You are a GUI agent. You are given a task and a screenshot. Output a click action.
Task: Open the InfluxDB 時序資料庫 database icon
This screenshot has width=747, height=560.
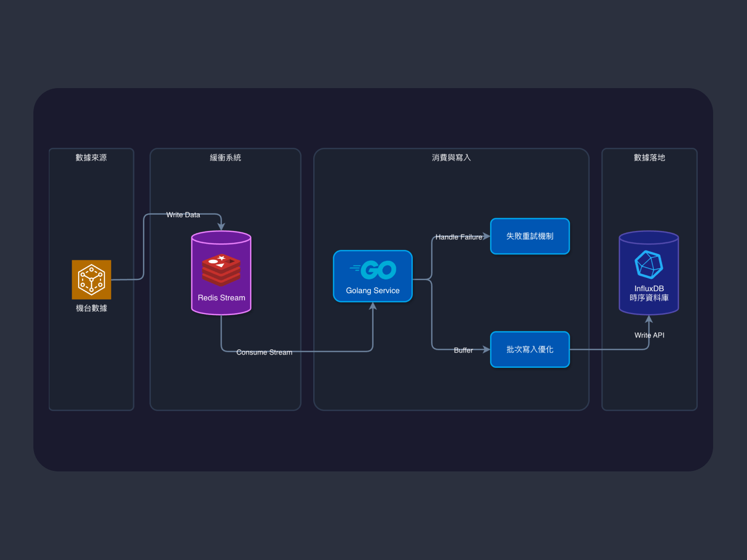click(649, 273)
